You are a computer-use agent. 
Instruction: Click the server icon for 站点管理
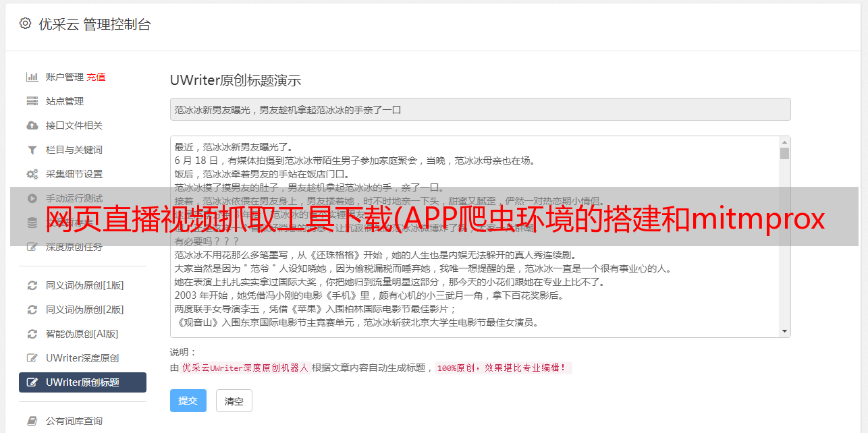coord(32,101)
